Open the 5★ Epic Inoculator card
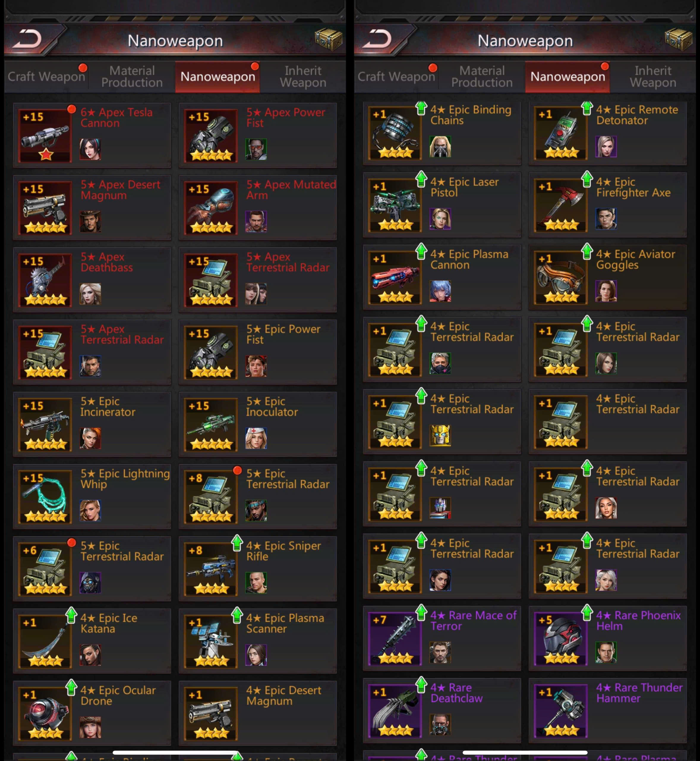 [x=258, y=424]
